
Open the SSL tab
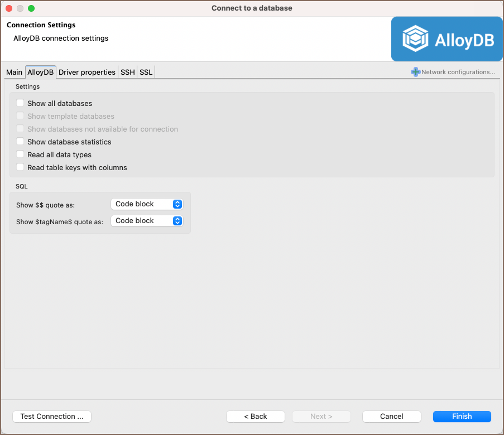(x=146, y=72)
